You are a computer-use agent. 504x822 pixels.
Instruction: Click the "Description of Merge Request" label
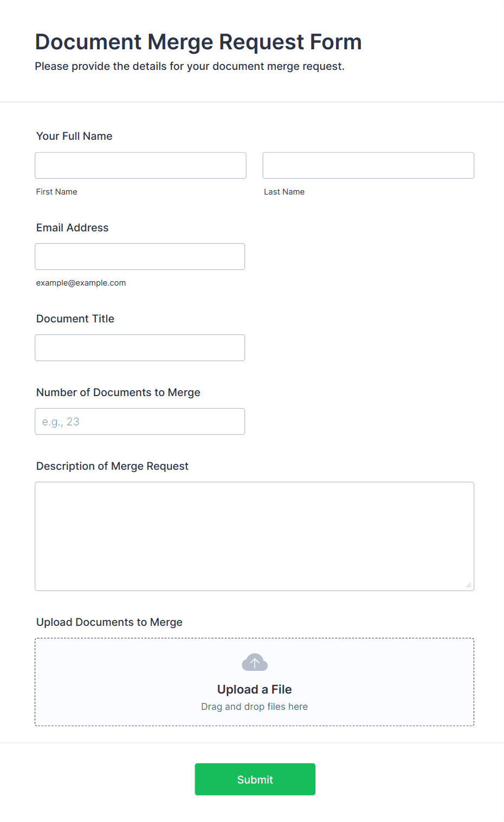click(112, 466)
